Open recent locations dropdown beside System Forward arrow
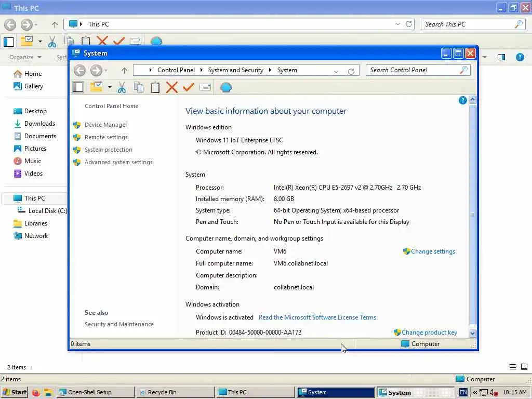 (x=106, y=71)
